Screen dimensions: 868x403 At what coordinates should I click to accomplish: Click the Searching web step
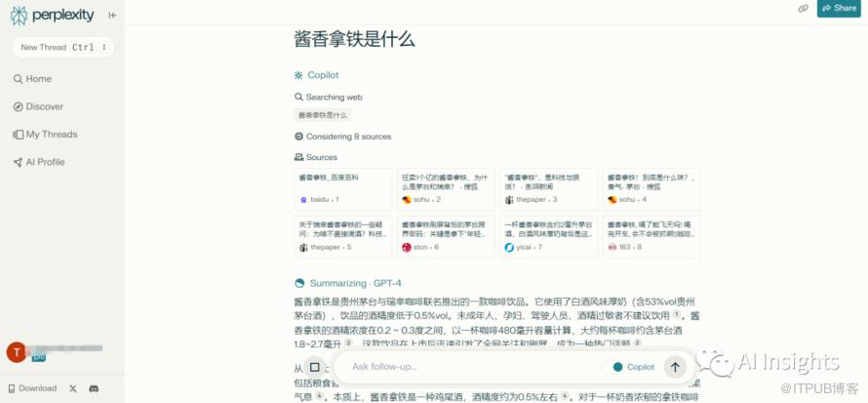click(x=329, y=97)
